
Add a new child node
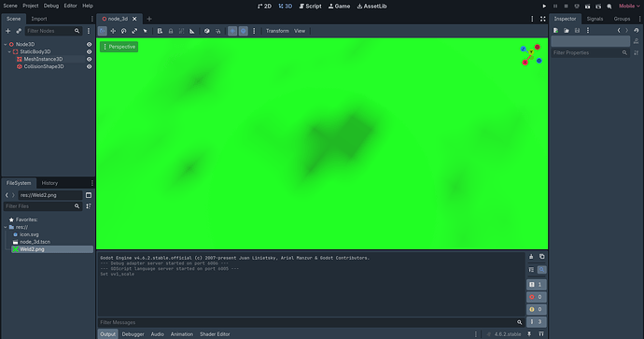[7, 31]
